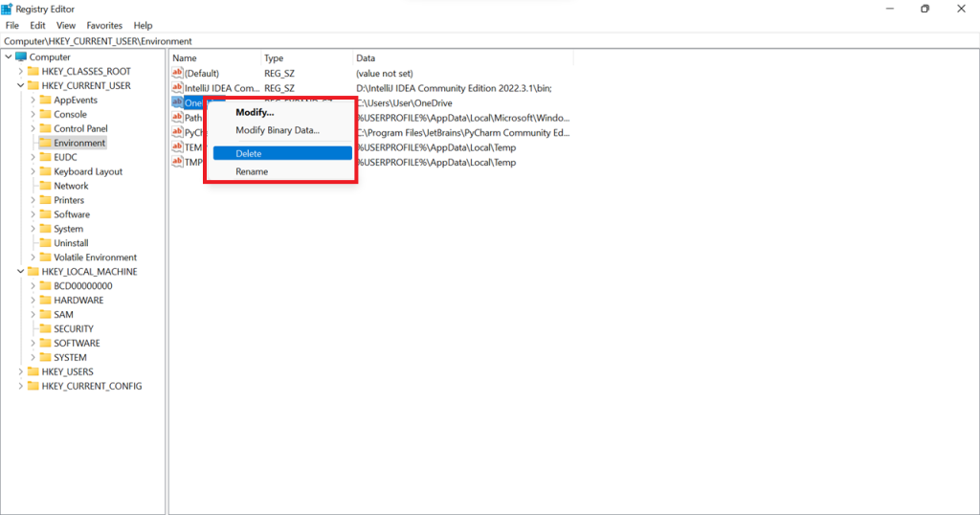This screenshot has width=980, height=515.
Task: Open the Help menu
Action: 143,26
